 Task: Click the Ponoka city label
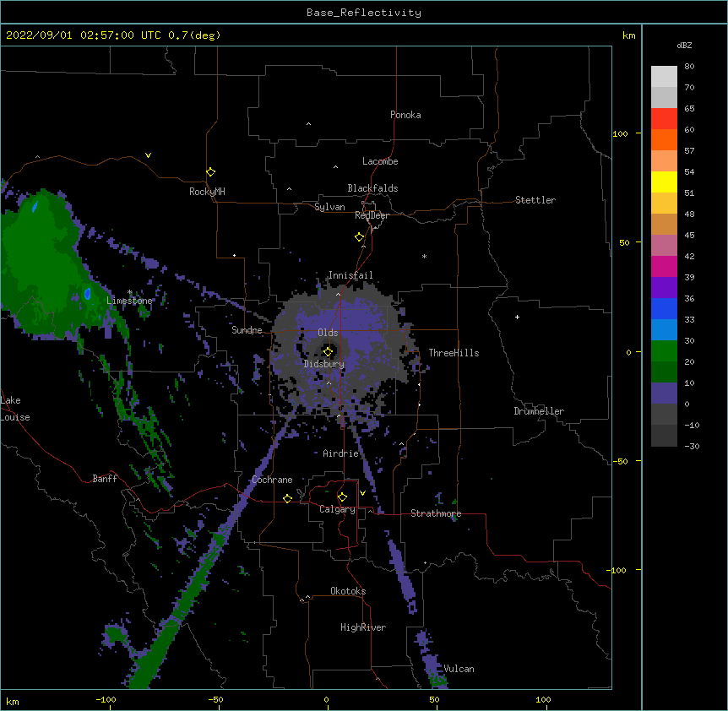[405, 115]
